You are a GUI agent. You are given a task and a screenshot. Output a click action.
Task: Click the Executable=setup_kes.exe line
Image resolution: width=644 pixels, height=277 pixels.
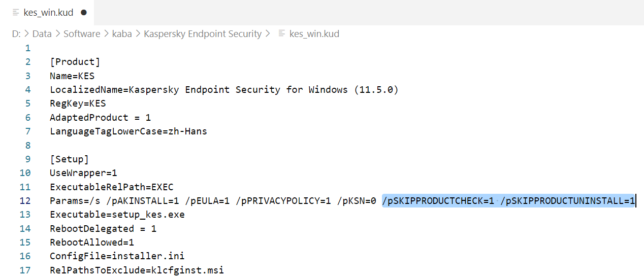pos(117,215)
